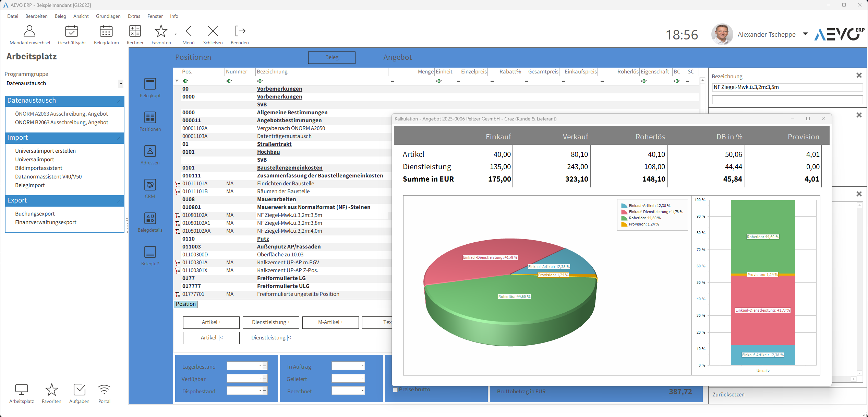Open Lagerbestand field ellipsis button
868x417 pixels.
point(265,366)
